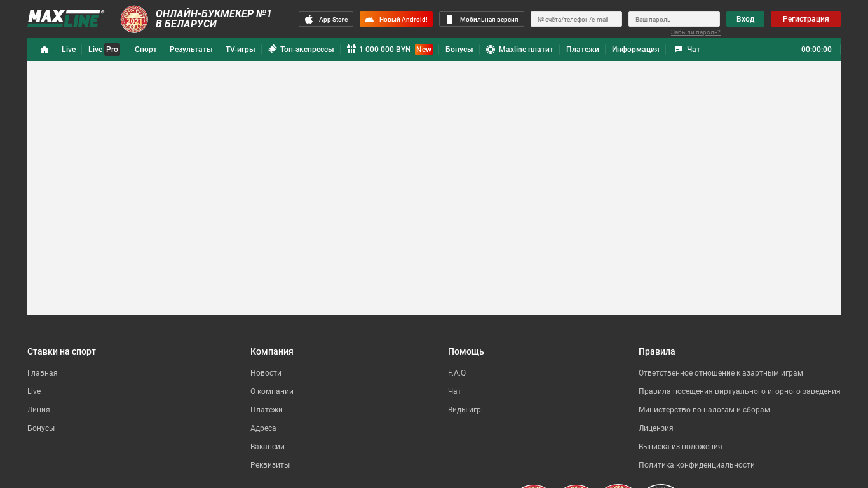
Task: Open Мобильная версия button
Action: pos(482,19)
